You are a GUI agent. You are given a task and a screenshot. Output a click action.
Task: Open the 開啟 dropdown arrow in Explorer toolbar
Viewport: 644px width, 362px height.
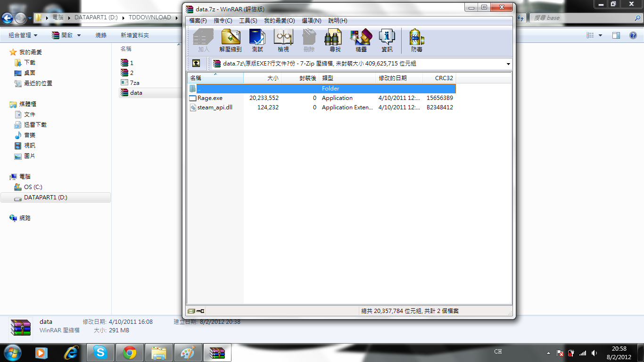(x=79, y=35)
